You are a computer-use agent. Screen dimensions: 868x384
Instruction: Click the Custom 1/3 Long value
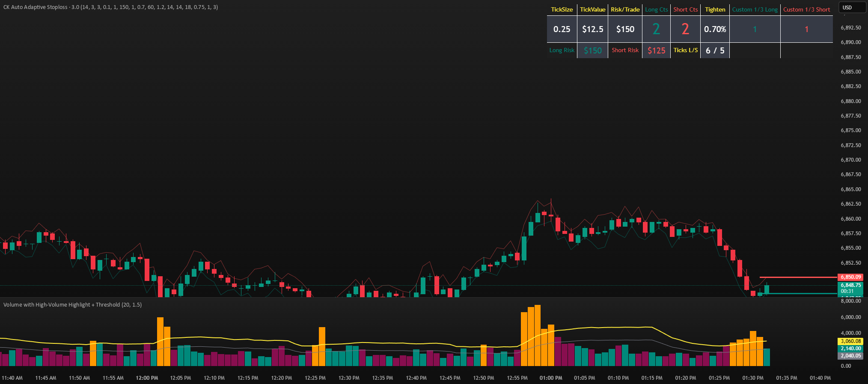(x=755, y=29)
